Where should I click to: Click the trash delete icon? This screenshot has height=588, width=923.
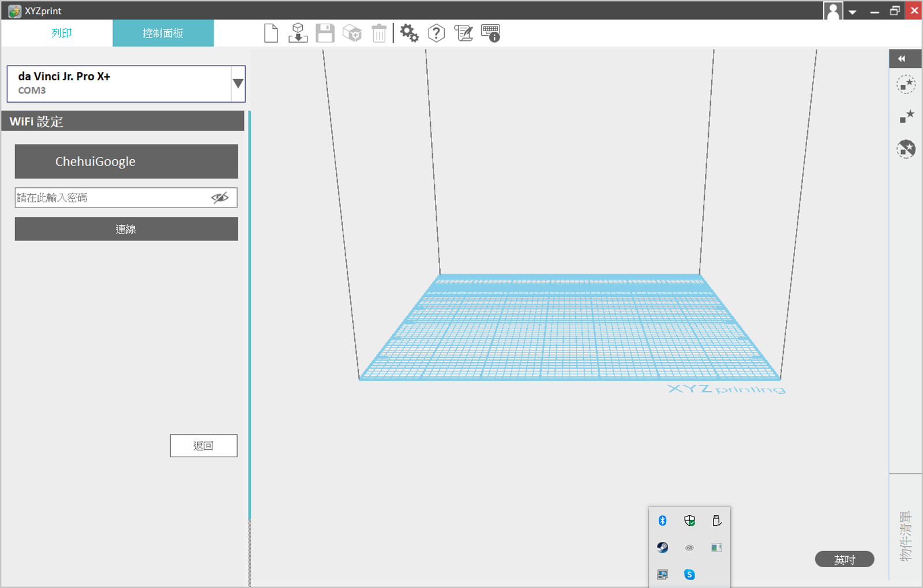tap(379, 33)
